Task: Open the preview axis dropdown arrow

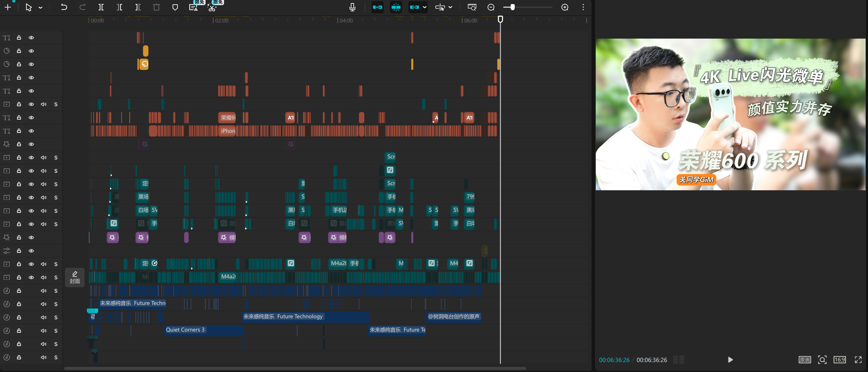Action: [450, 7]
